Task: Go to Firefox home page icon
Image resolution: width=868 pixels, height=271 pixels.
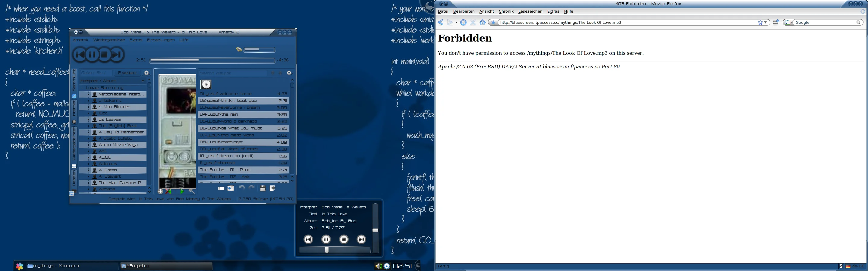Action: pyautogui.click(x=483, y=23)
